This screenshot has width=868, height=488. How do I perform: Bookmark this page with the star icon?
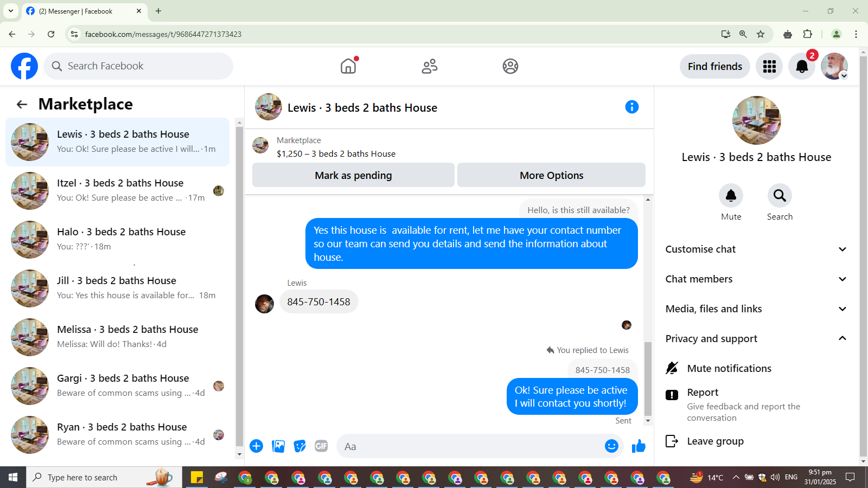761,34
